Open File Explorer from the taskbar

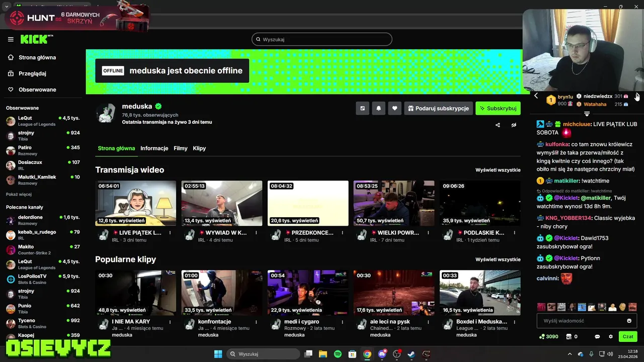click(x=323, y=354)
